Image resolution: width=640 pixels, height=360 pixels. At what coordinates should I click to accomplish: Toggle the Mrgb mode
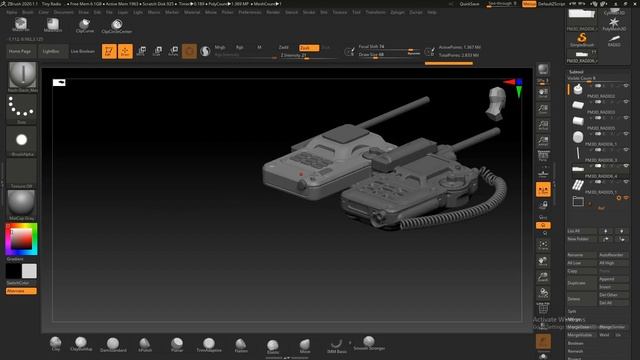tap(220, 47)
